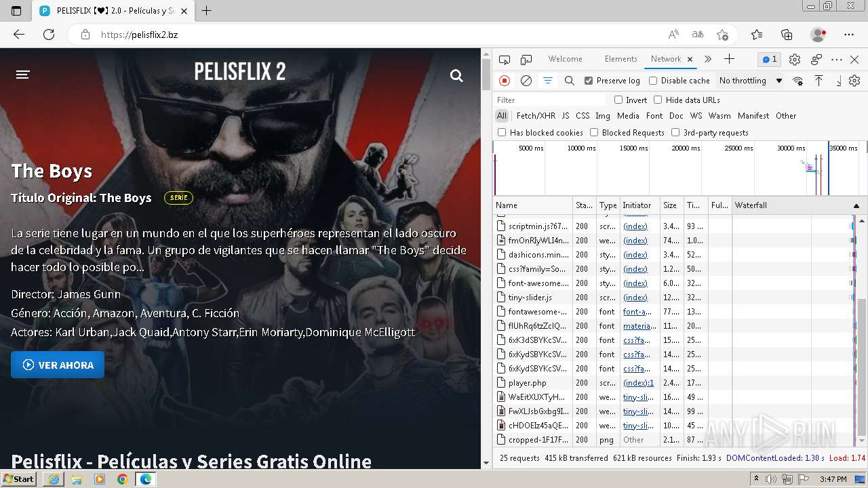Filter requests by Fetch/XHR

(536, 116)
